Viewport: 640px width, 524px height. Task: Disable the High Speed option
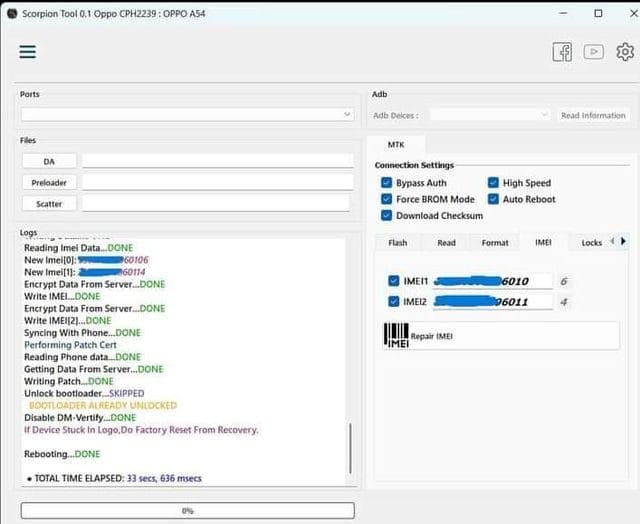click(494, 183)
